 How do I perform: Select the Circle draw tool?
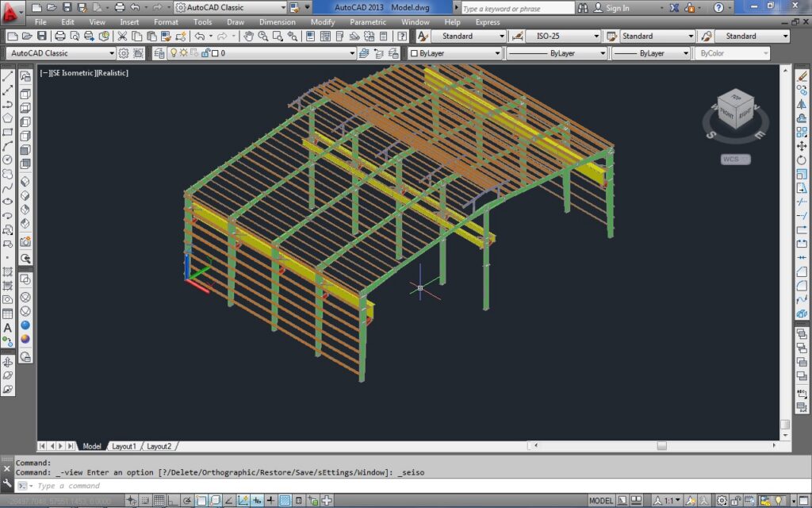[7, 160]
